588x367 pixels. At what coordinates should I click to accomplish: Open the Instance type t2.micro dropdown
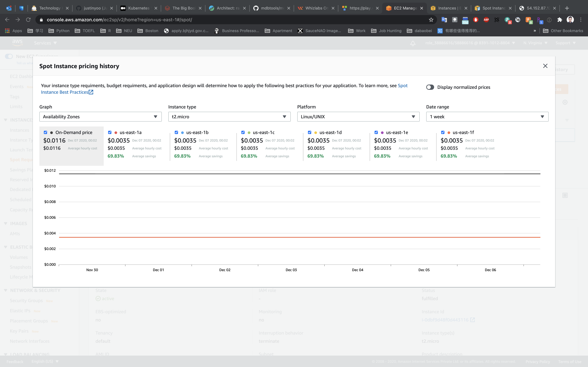[x=229, y=117]
